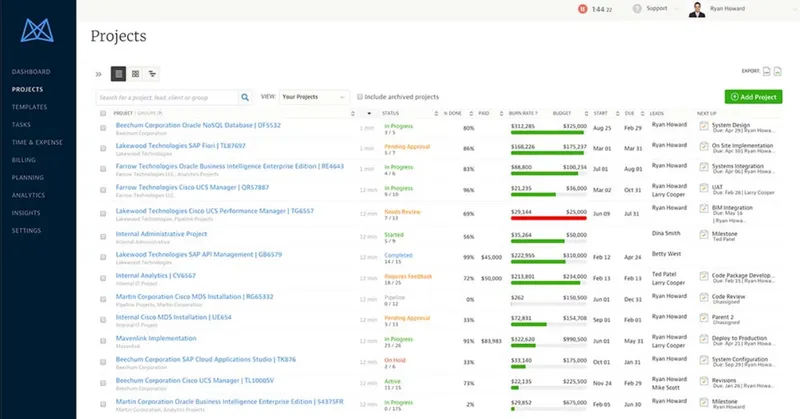
Task: Go to Dashboard in sidebar
Action: 31,72
